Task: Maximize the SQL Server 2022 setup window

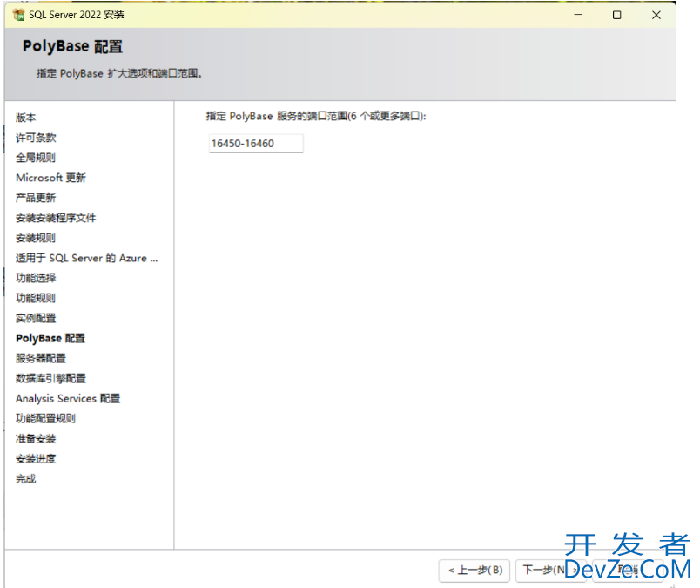Action: click(617, 15)
